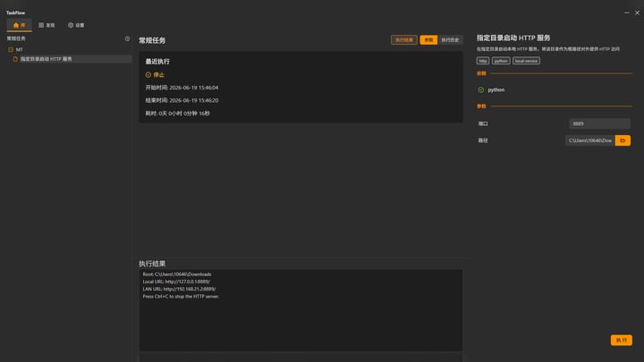Click the python dependency label
The height and width of the screenshot is (362, 644).
pyautogui.click(x=496, y=90)
